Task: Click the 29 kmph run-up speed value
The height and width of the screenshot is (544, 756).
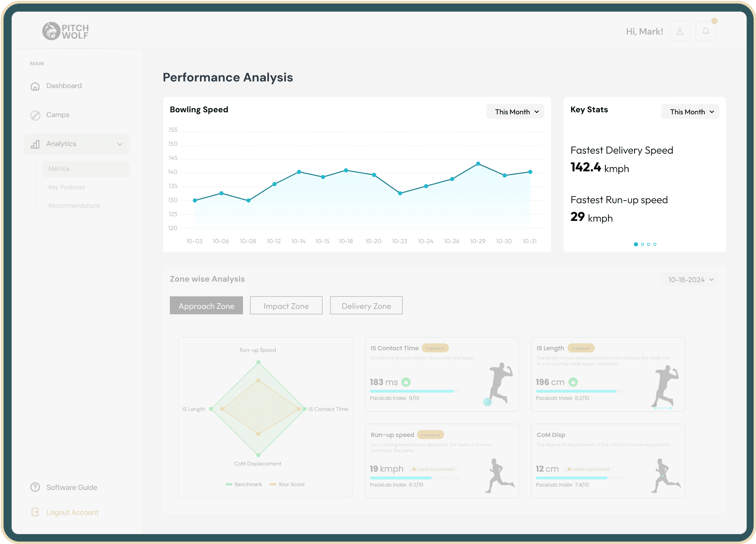Action: (x=592, y=217)
